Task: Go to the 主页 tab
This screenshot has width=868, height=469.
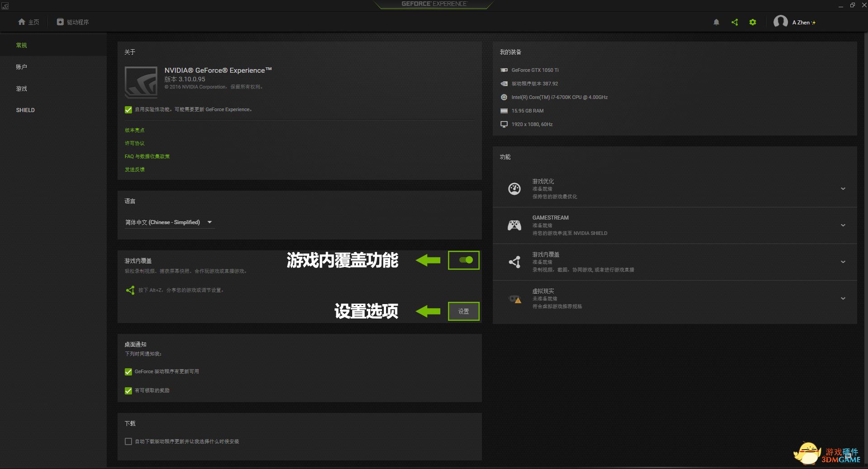Action: tap(28, 22)
